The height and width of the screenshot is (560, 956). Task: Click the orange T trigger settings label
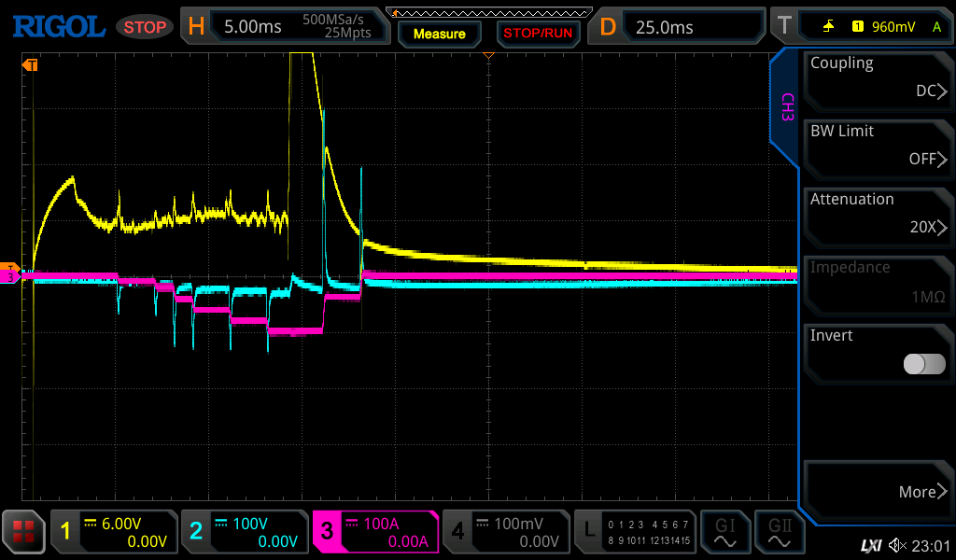[x=783, y=27]
